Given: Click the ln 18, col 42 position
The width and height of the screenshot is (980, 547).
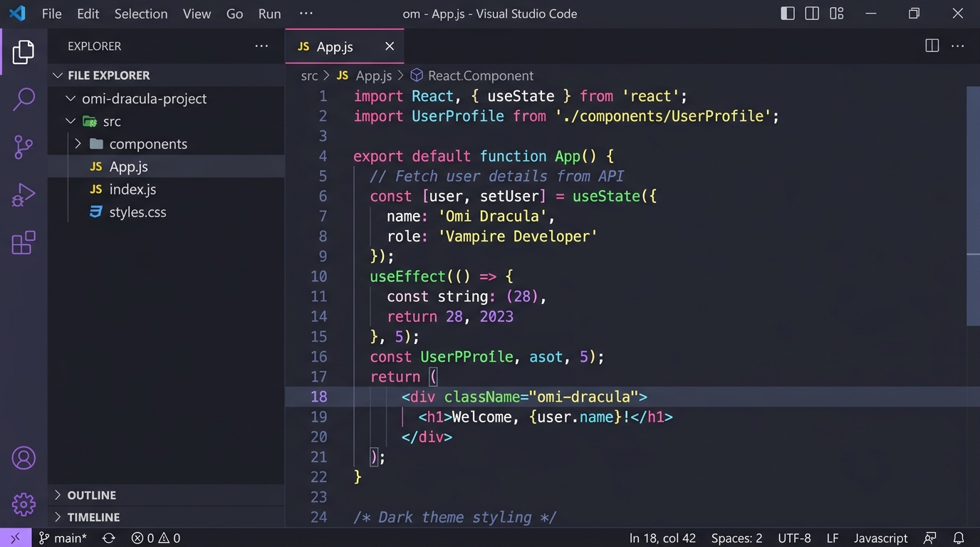Looking at the screenshot, I should 662,538.
